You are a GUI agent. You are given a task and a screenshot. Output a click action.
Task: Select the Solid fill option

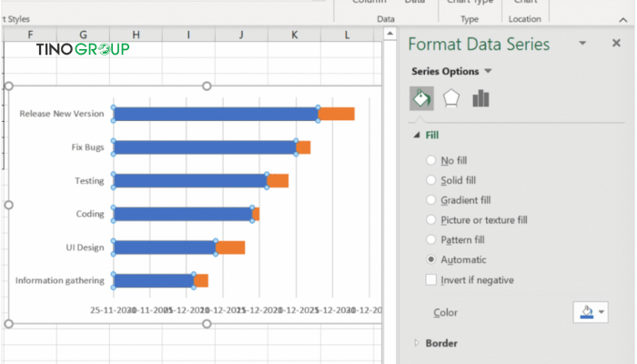click(431, 180)
